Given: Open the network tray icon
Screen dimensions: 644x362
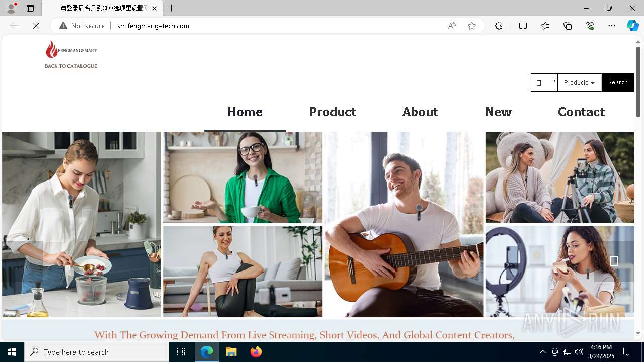Looking at the screenshot, I should tap(567, 352).
